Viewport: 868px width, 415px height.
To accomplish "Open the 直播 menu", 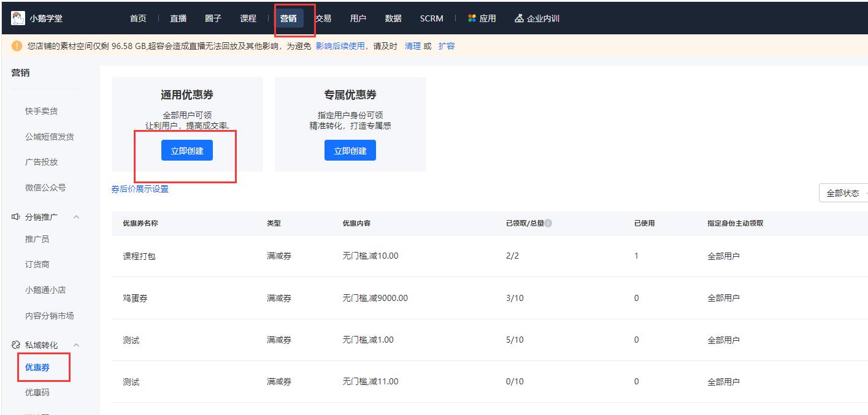I will (178, 18).
